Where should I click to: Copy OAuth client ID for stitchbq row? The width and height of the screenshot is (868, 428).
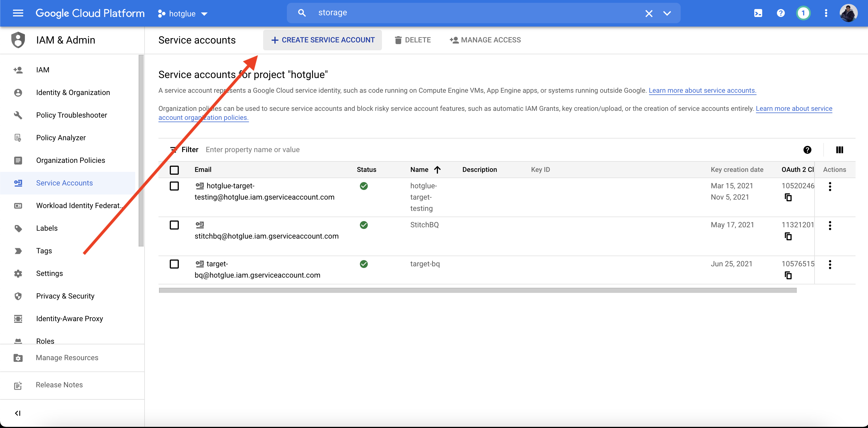click(x=788, y=236)
